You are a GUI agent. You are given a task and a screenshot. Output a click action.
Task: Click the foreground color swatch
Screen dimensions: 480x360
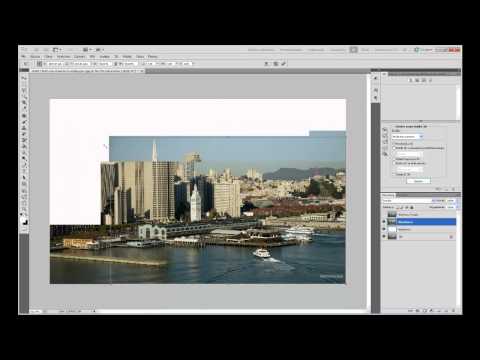pyautogui.click(x=23, y=220)
